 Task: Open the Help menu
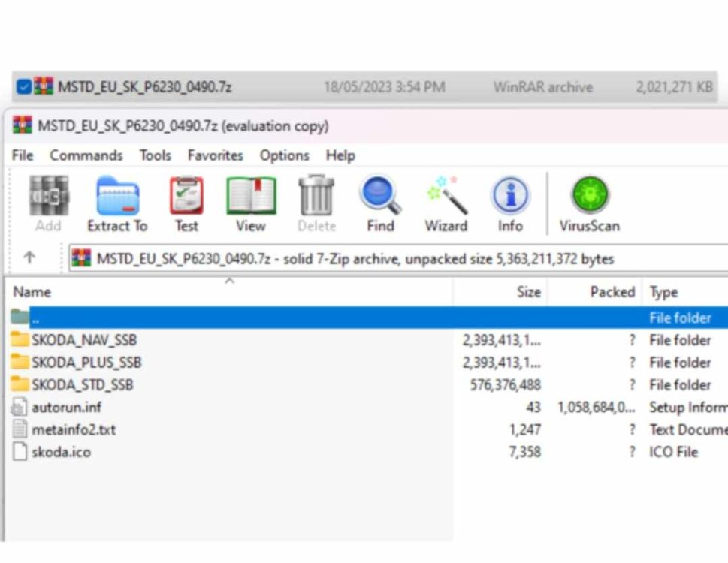[x=340, y=155]
